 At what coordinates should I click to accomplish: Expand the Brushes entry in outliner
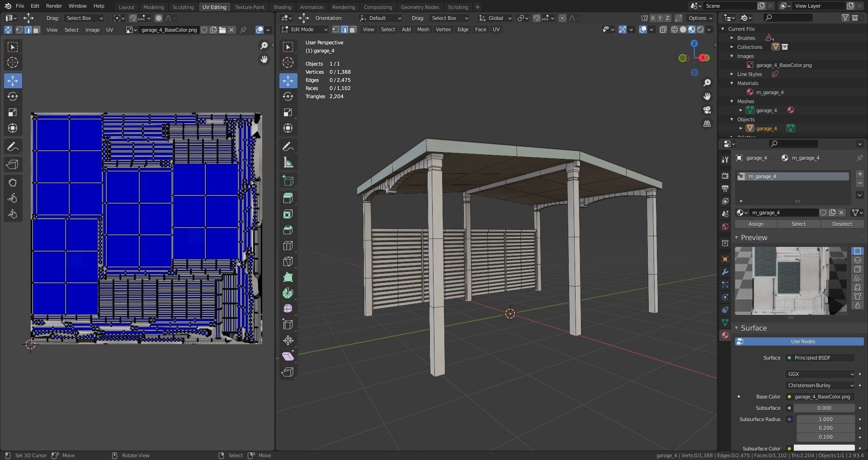pos(732,38)
